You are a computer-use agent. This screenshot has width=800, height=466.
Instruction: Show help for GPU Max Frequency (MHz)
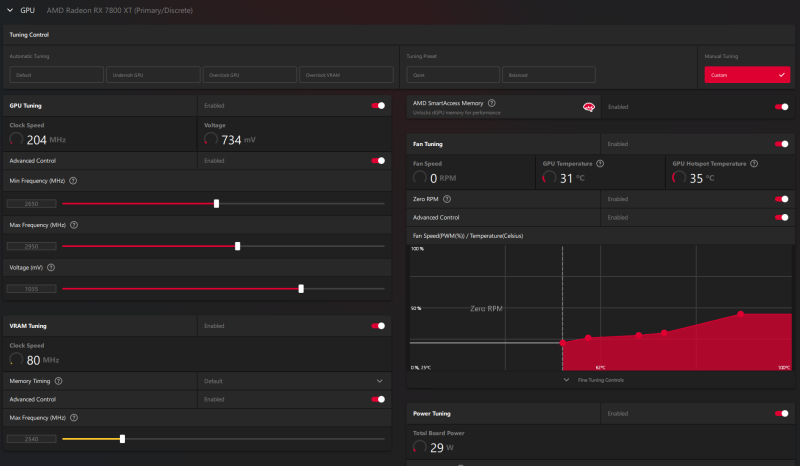(x=74, y=225)
